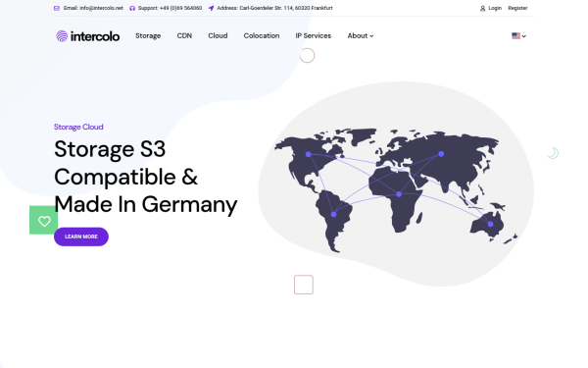The image size is (588, 368).
Task: Open the Register link
Action: (517, 8)
